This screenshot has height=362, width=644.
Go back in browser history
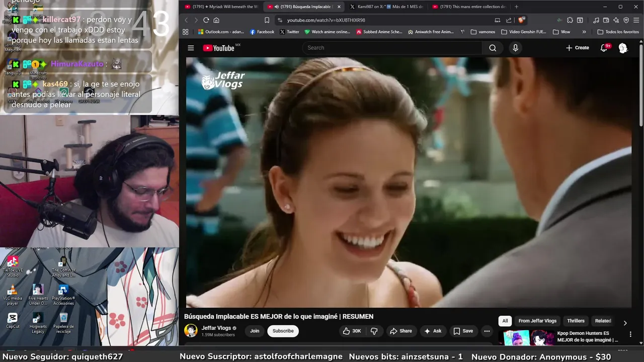pos(186,20)
